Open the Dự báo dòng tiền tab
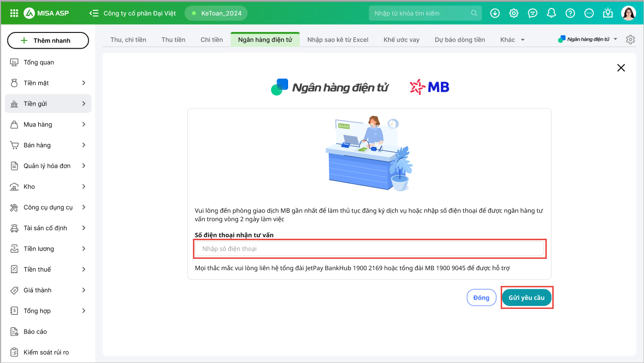Image resolution: width=644 pixels, height=363 pixels. coord(460,40)
